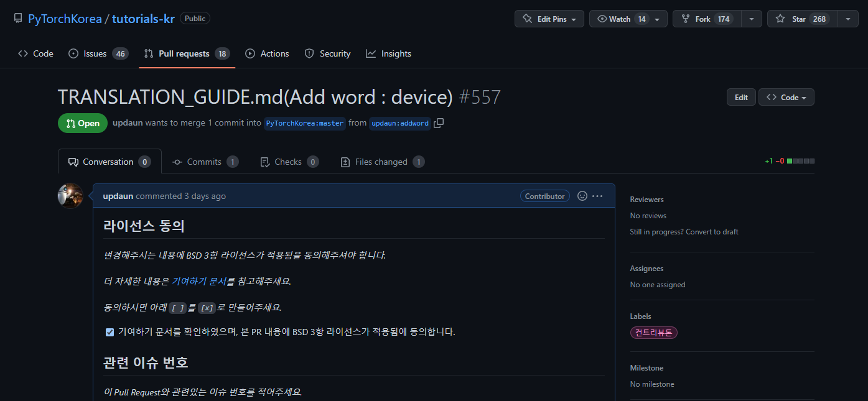Open the PyTorchKorea organization link
868x401 pixels.
point(65,19)
